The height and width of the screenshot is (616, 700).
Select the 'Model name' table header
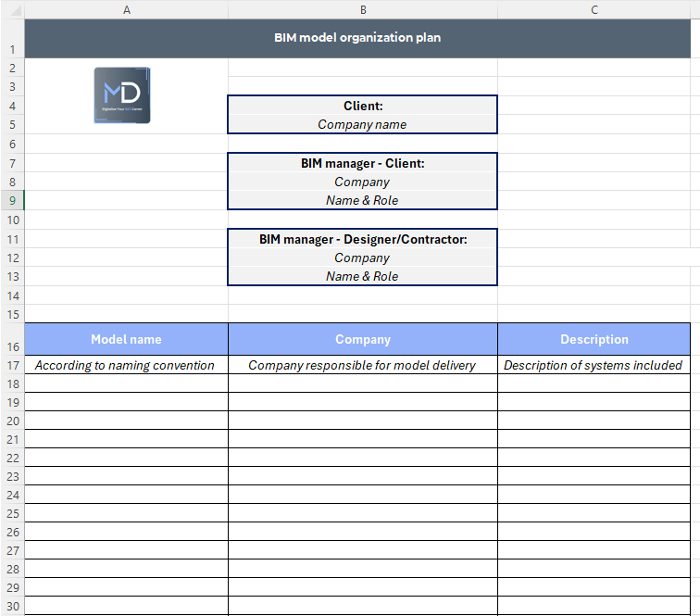point(126,339)
